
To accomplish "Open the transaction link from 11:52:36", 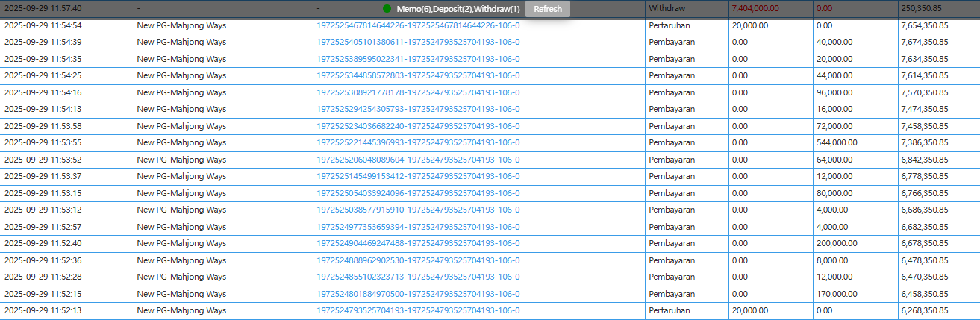I will (418, 260).
